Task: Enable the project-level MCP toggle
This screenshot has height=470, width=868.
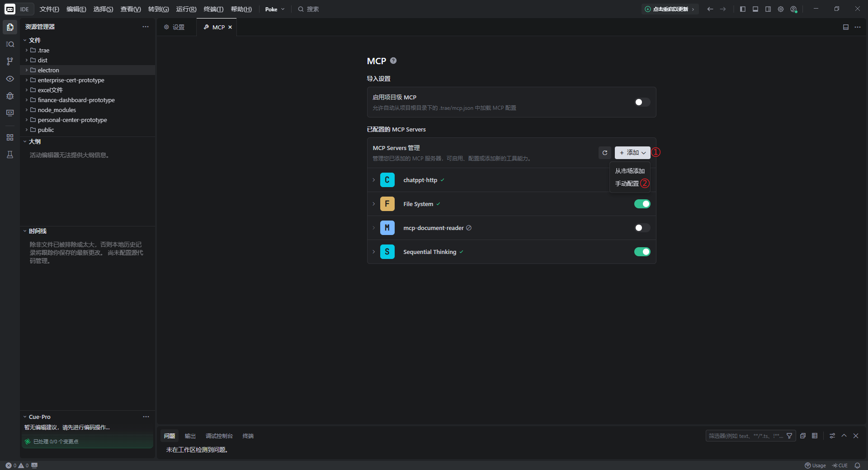Action: (642, 102)
